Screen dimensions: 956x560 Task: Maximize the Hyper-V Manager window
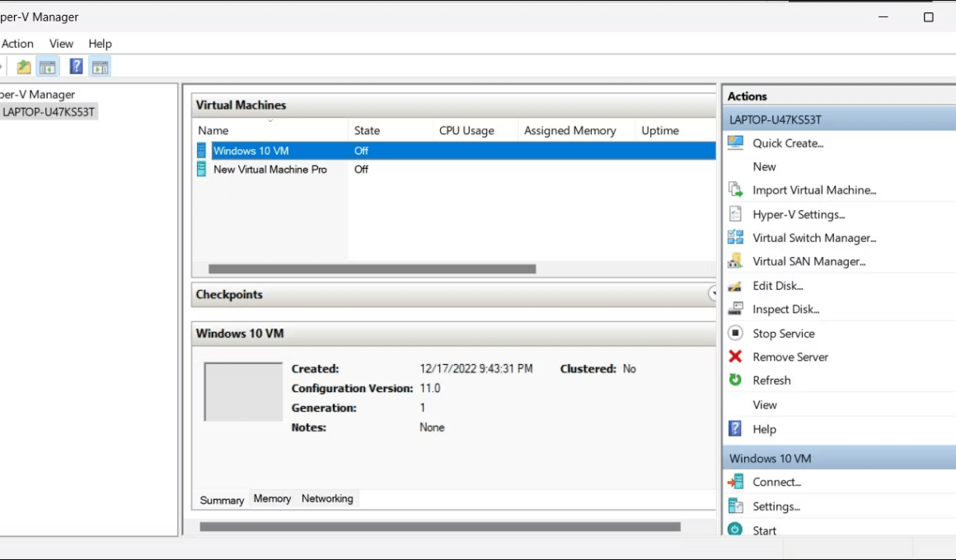[928, 17]
